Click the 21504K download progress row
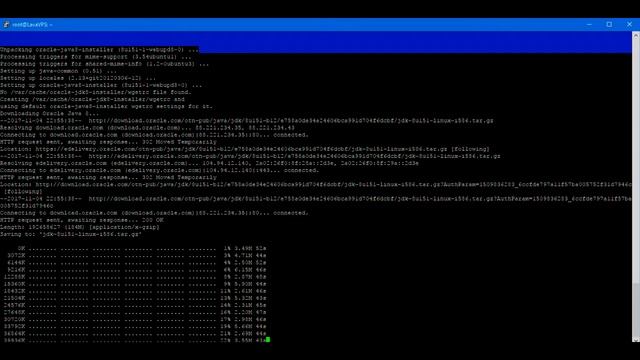 pyautogui.click(x=135, y=298)
